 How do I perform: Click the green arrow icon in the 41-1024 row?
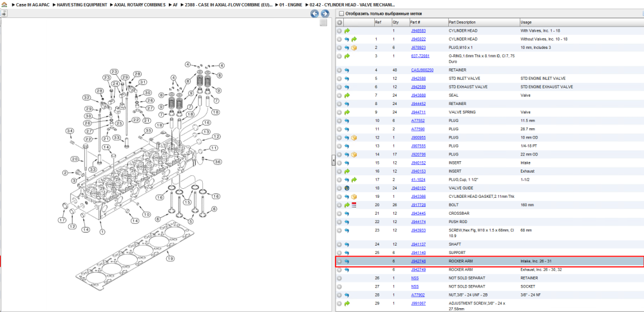(x=354, y=180)
